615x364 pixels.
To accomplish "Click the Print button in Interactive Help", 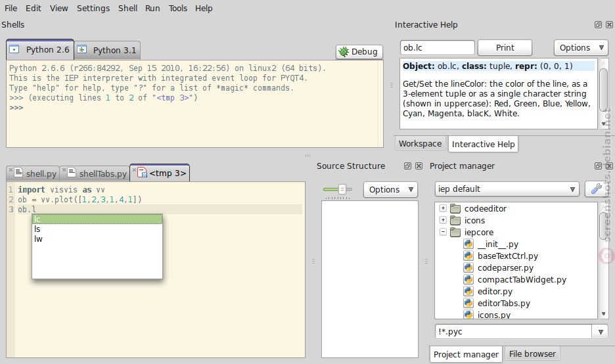I will point(505,47).
